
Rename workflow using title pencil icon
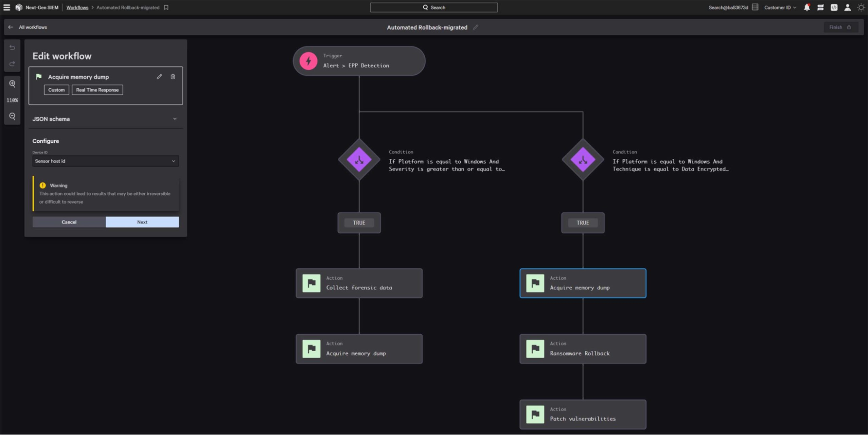coord(476,27)
